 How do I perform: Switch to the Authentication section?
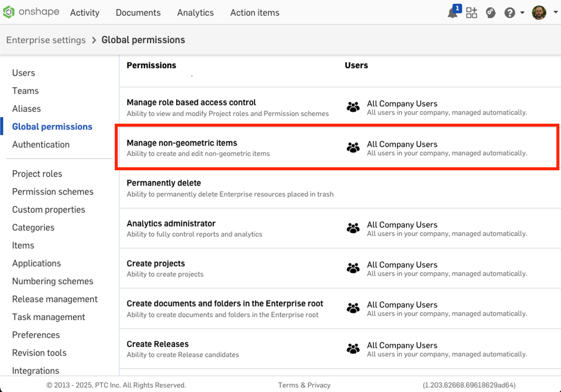[x=41, y=144]
